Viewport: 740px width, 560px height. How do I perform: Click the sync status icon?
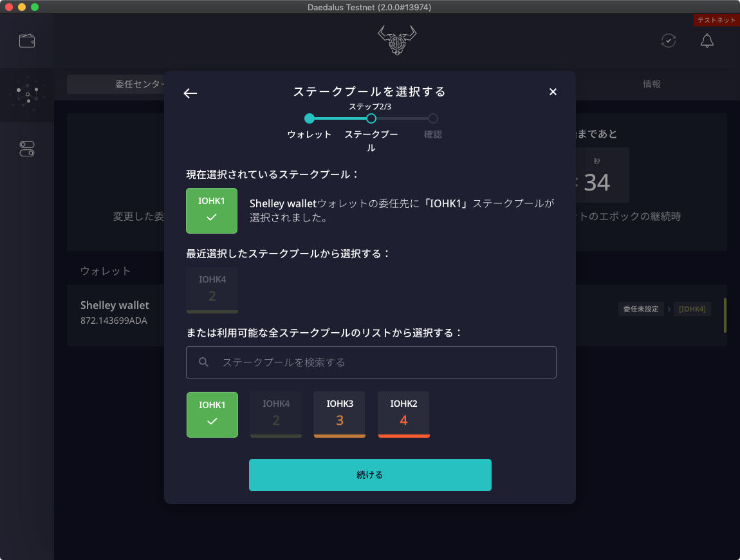669,41
